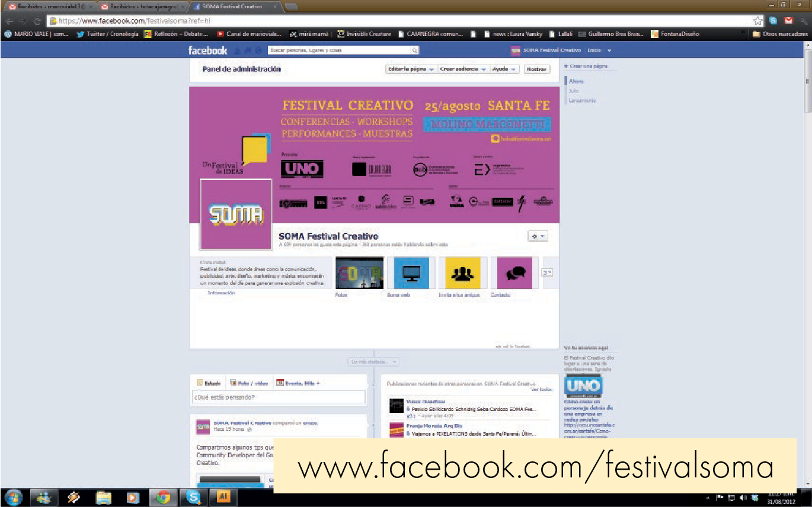The image size is (812, 507).
Task: Click the Windows Start button
Action: (14, 497)
